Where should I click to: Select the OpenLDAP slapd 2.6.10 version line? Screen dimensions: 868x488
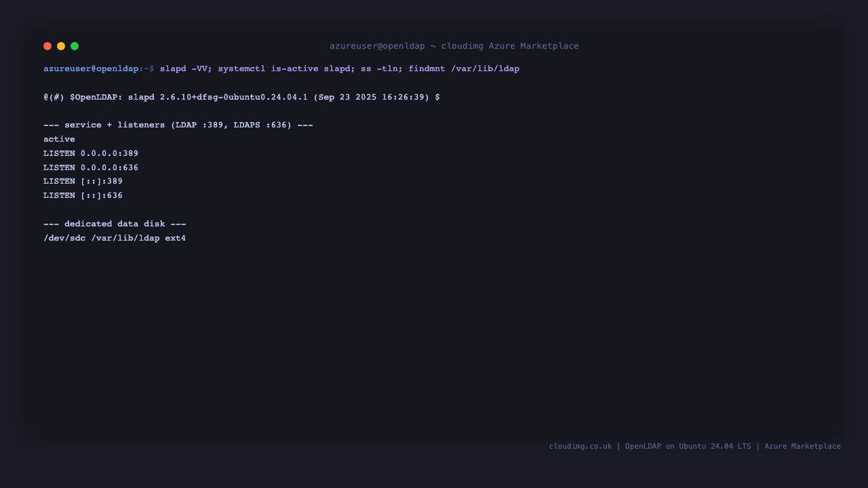point(241,98)
